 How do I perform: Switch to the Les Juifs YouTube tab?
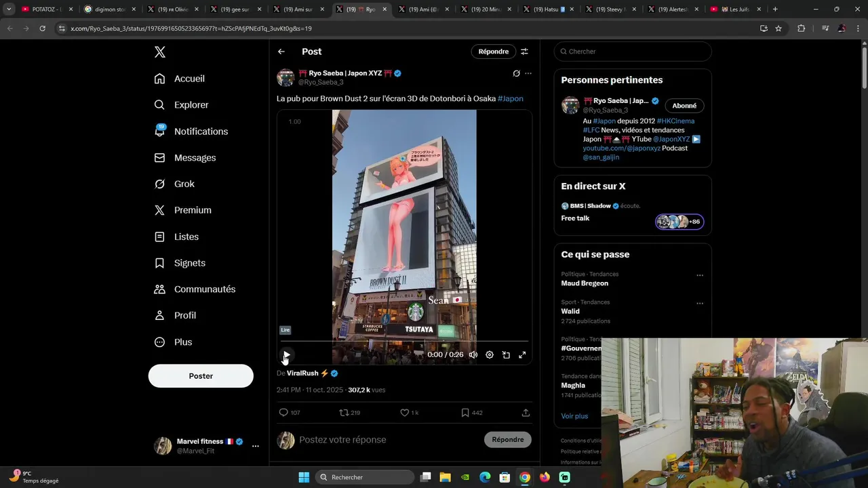coord(736,9)
